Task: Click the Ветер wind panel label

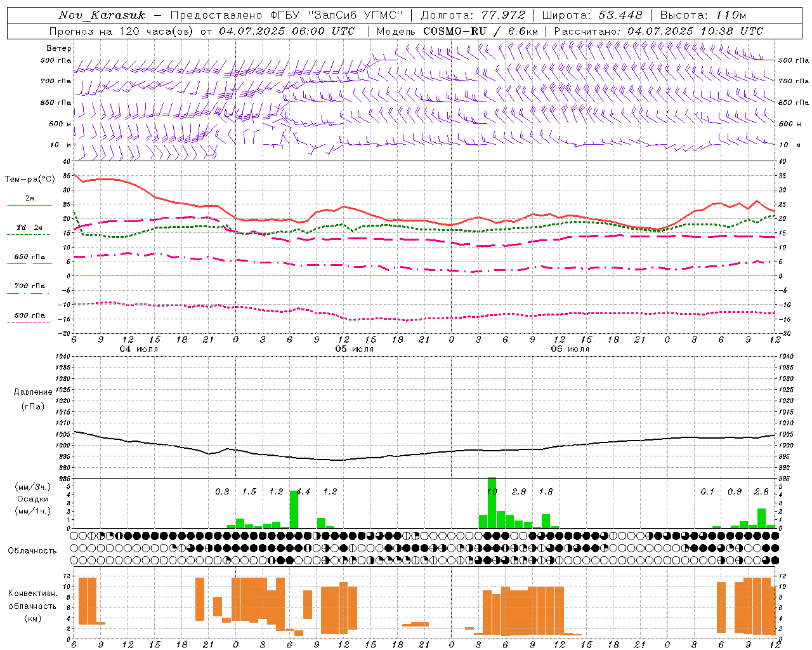Action: coord(59,48)
